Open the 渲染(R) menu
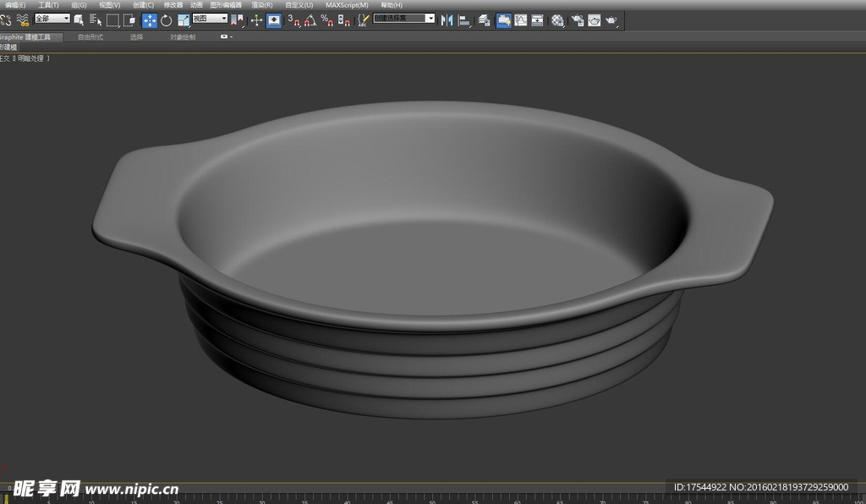This screenshot has width=866, height=504. click(261, 5)
